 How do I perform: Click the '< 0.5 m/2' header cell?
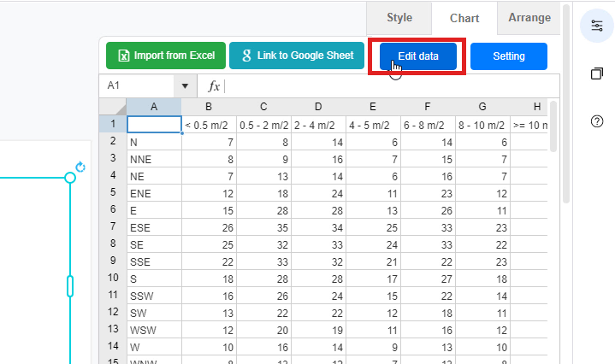[x=209, y=126]
